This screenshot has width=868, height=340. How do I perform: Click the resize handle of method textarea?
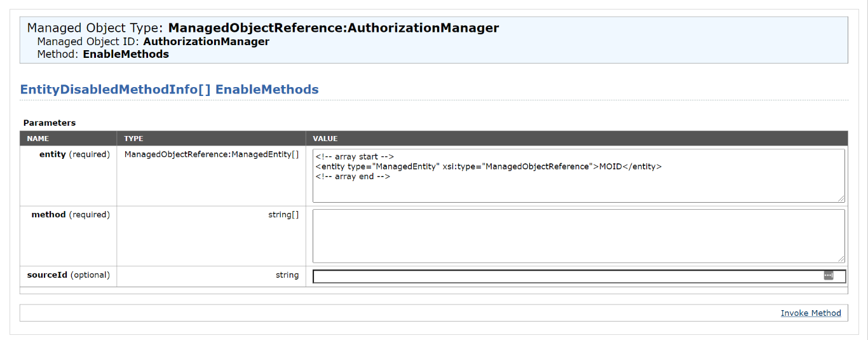(841, 258)
